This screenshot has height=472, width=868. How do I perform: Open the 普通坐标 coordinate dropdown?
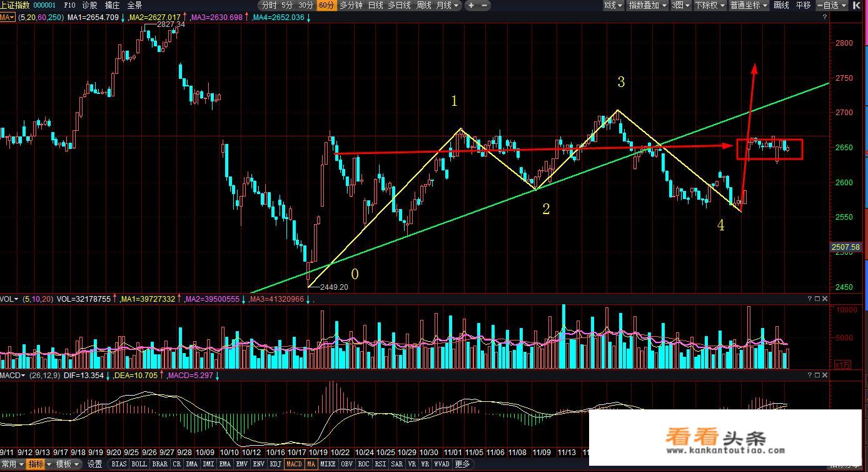click(x=749, y=5)
